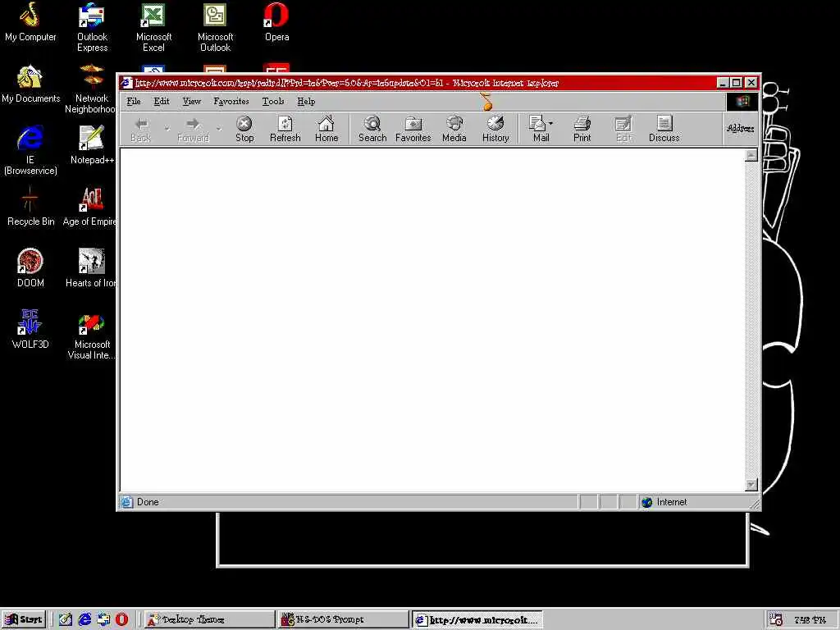The image size is (840, 630).
Task: Switch to MS-DOS Prompt taskbar button
Action: pos(344,620)
